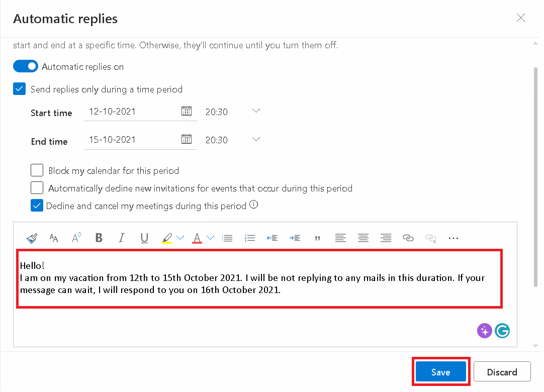Open the End time calendar picker
This screenshot has width=544, height=392.
pos(188,140)
